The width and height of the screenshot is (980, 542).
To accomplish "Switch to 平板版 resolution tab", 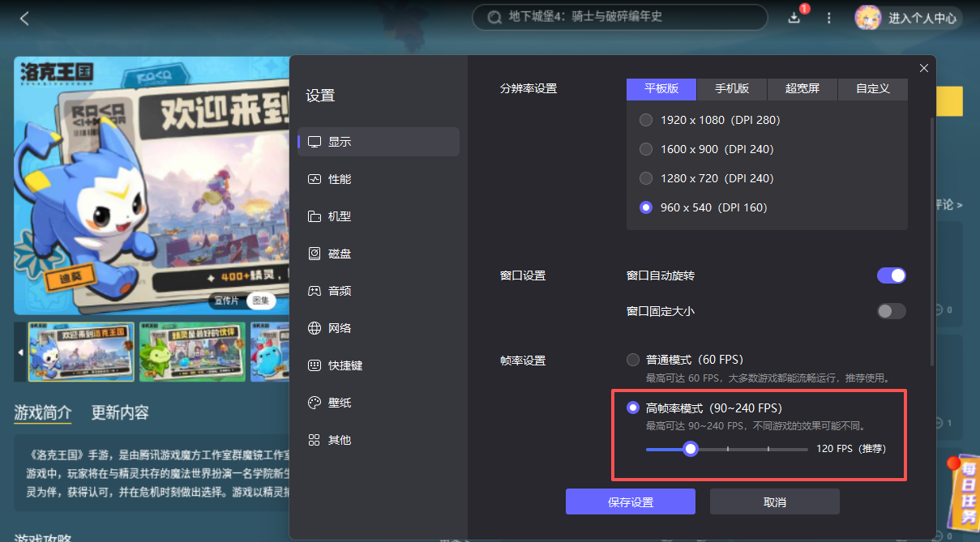I will 661,88.
